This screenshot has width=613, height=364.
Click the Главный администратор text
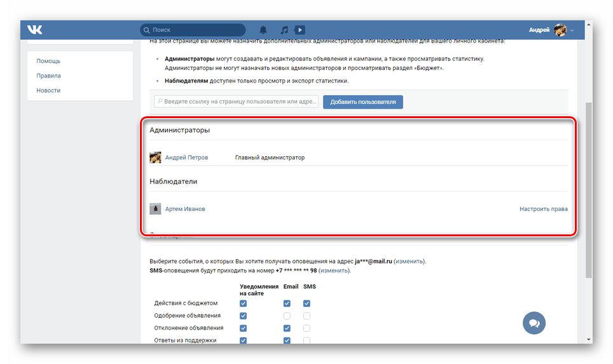(x=270, y=158)
